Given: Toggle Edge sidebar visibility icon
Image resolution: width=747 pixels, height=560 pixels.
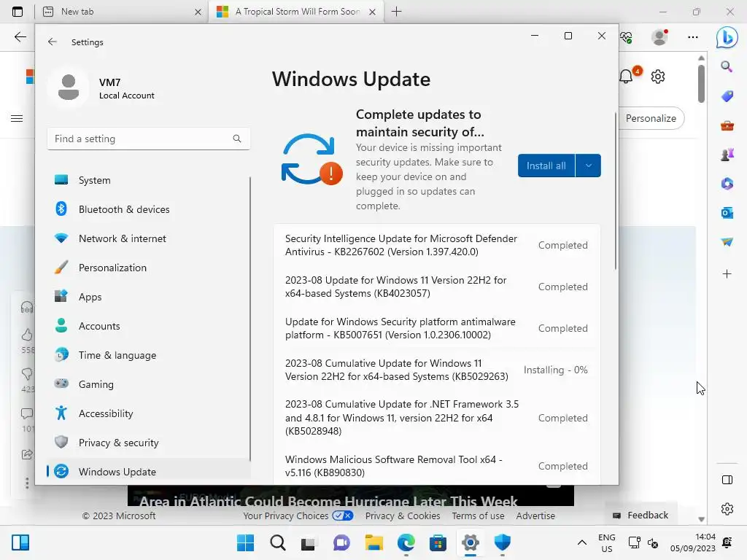Looking at the screenshot, I should [727, 480].
